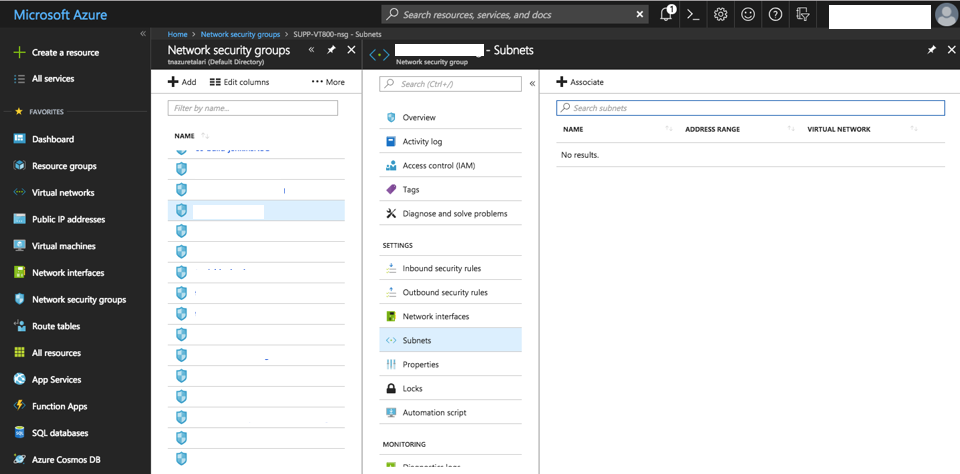Image resolution: width=960 pixels, height=474 pixels.
Task: Focus the Search subnets field
Action: (x=750, y=107)
